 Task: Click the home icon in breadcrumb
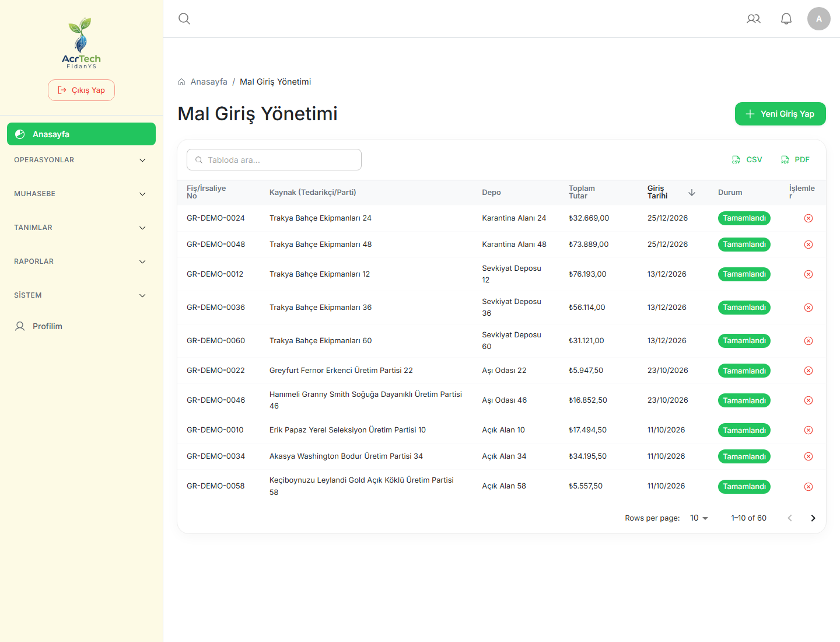[181, 82]
